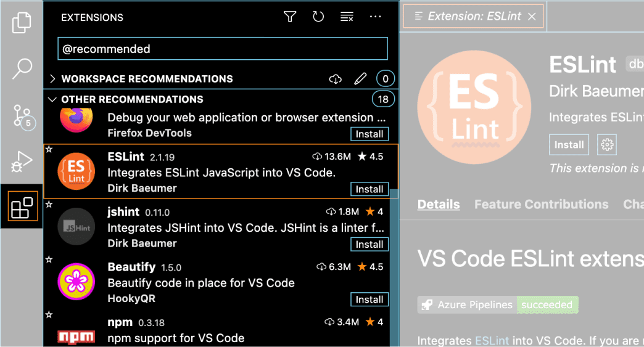Clear extensions search results icon

347,17
